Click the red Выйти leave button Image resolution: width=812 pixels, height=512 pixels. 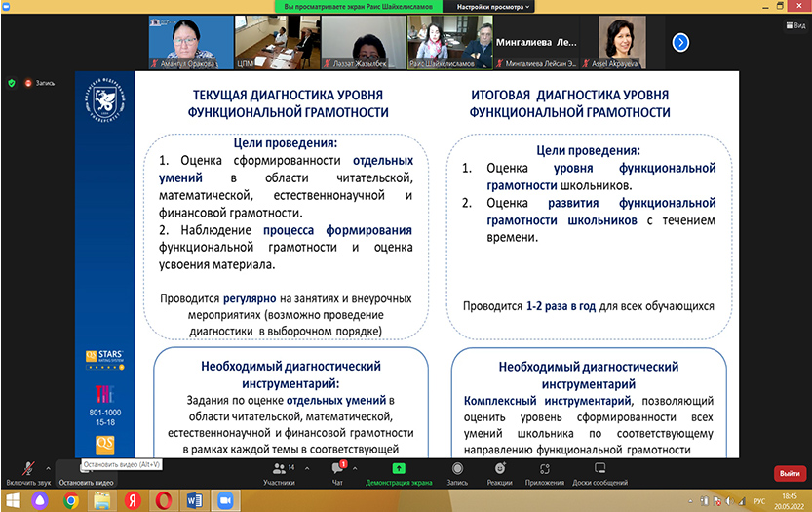point(788,473)
